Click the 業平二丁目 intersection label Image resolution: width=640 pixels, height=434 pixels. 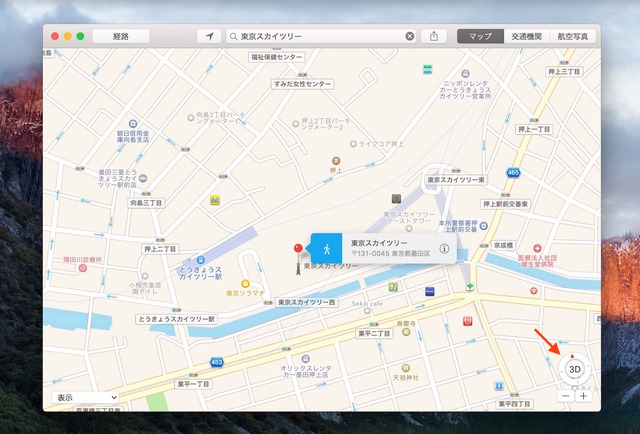(x=374, y=334)
